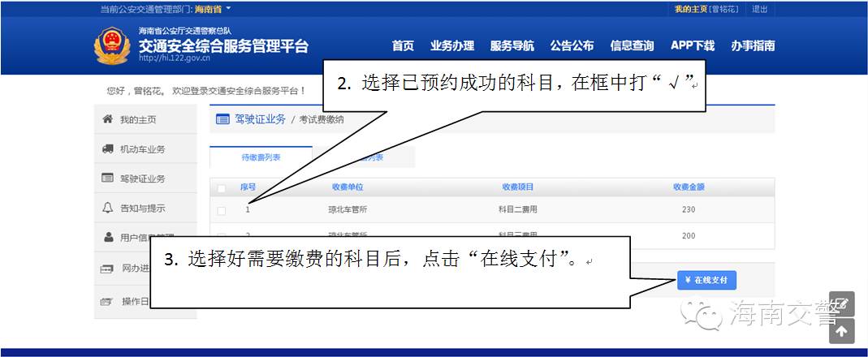
Task: Select 机动车业务 in the sidebar
Action: click(x=142, y=149)
